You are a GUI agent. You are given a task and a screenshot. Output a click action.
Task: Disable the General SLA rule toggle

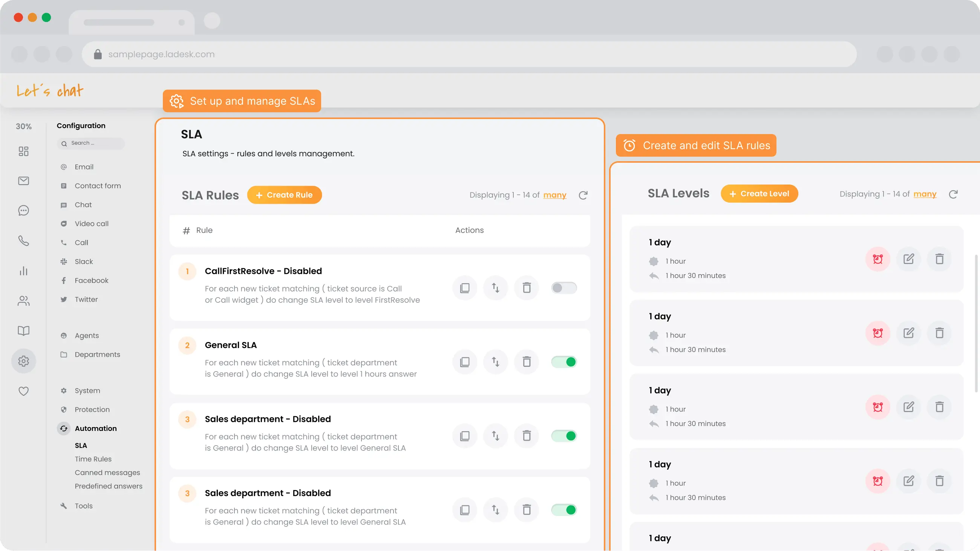[564, 362]
